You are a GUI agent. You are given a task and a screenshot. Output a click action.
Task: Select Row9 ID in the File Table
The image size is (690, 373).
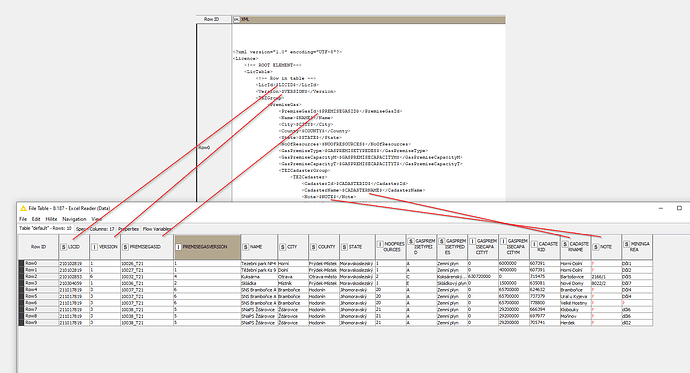point(40,322)
